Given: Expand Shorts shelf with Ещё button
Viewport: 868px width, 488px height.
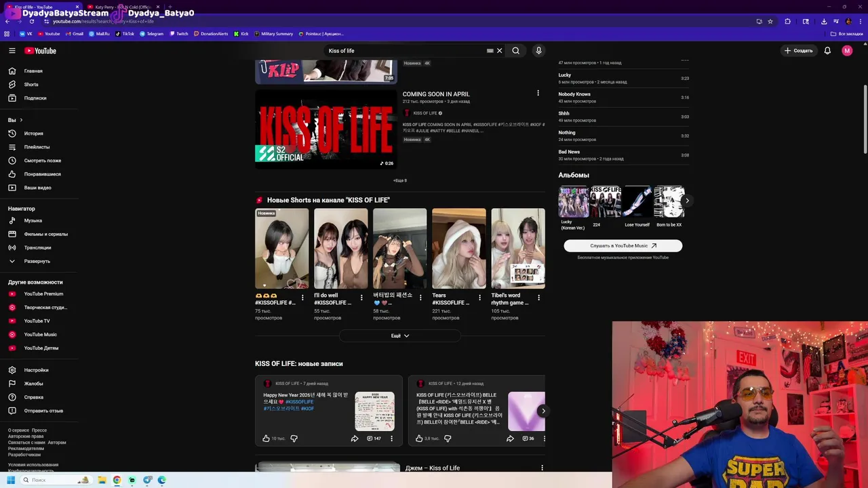Looking at the screenshot, I should 400,336.
